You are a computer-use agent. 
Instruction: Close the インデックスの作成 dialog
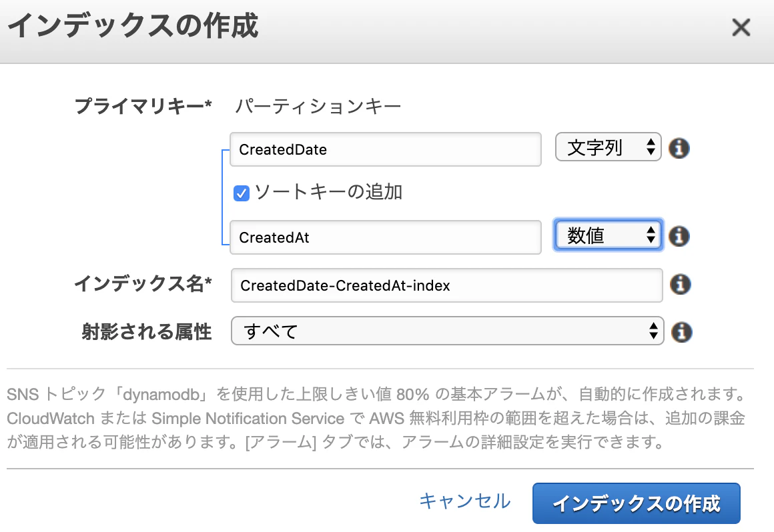tap(741, 27)
